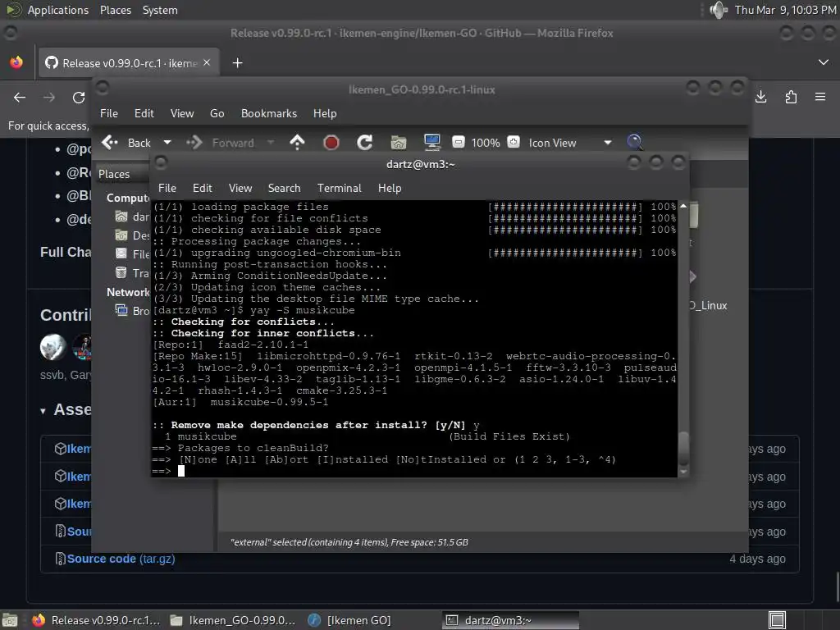840x630 pixels.
Task: Open a new Firefox tab
Action: tap(237, 63)
